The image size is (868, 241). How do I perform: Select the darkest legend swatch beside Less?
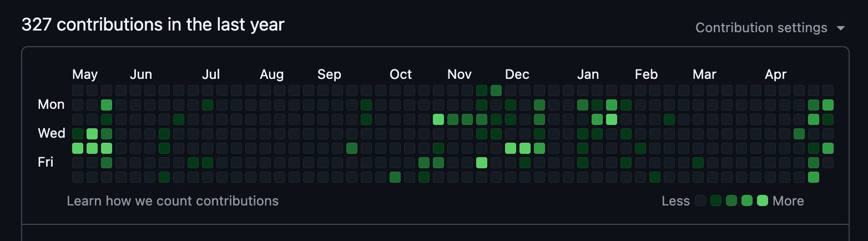(x=700, y=201)
